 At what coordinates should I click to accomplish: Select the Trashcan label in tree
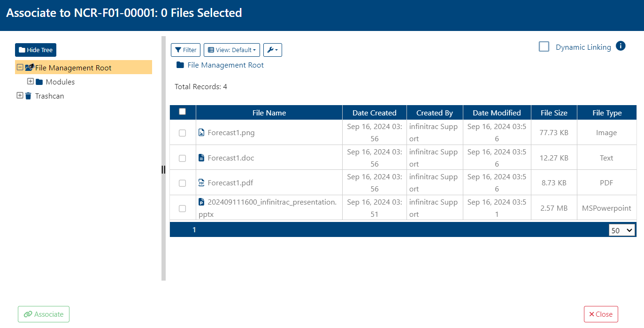49,96
